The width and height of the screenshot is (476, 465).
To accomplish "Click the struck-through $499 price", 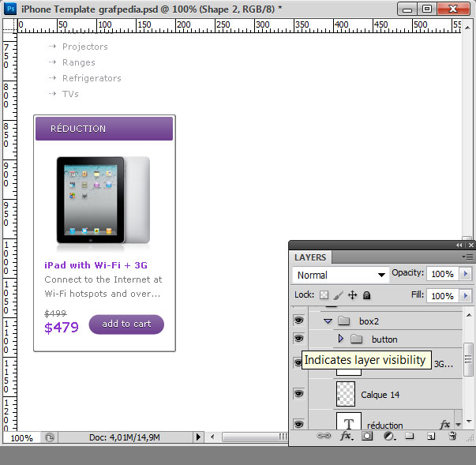I will point(55,313).
